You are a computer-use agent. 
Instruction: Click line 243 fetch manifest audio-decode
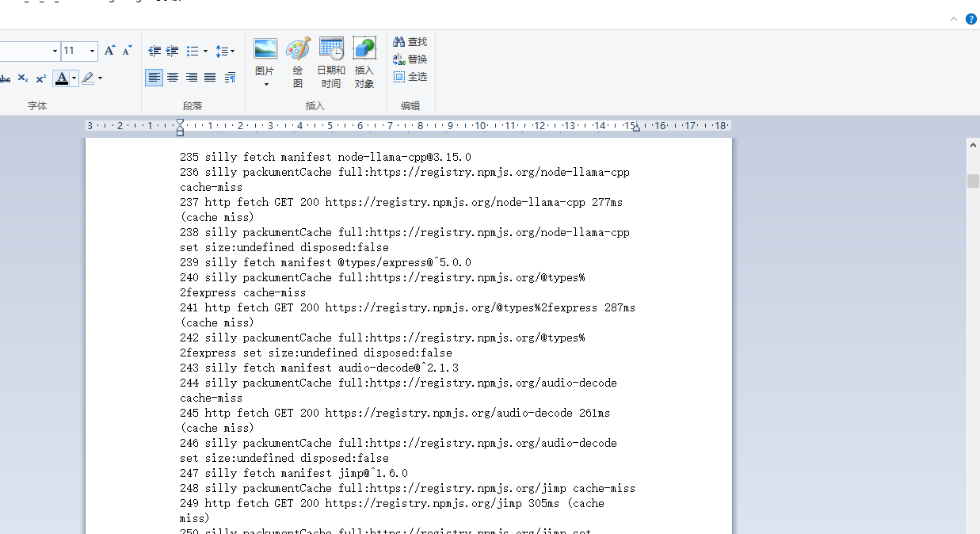319,368
